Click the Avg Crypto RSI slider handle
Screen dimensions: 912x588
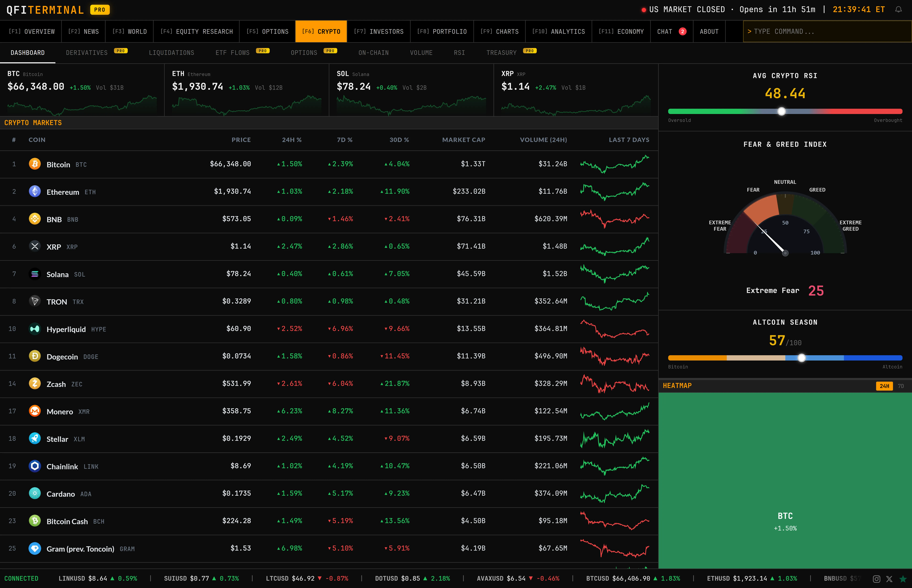781,111
